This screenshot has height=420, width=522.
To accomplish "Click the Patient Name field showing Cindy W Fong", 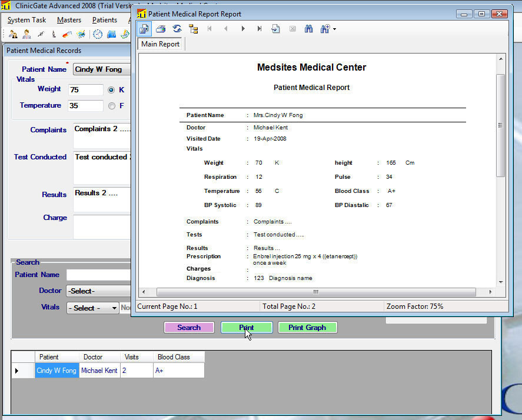I will tap(102, 69).
